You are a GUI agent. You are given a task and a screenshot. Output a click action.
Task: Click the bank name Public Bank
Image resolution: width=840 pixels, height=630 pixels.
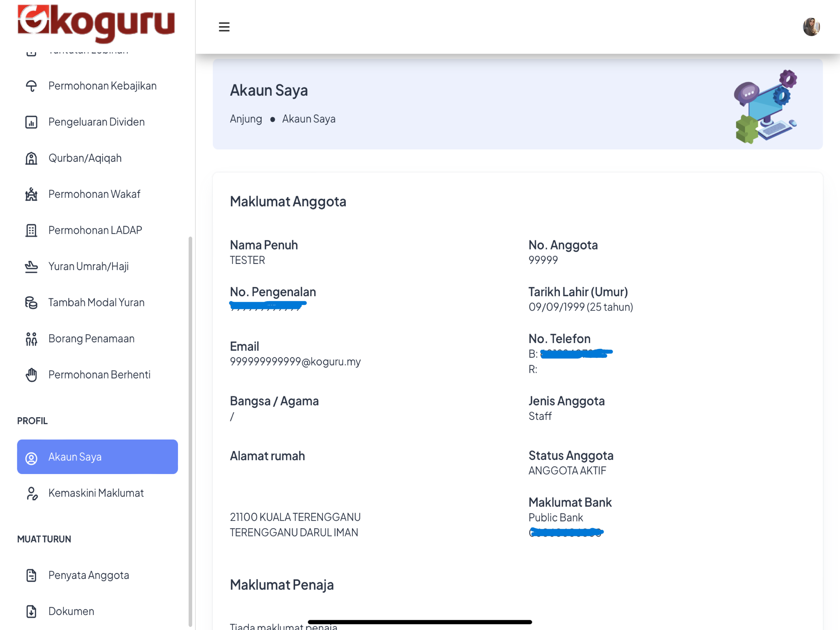pos(556,517)
